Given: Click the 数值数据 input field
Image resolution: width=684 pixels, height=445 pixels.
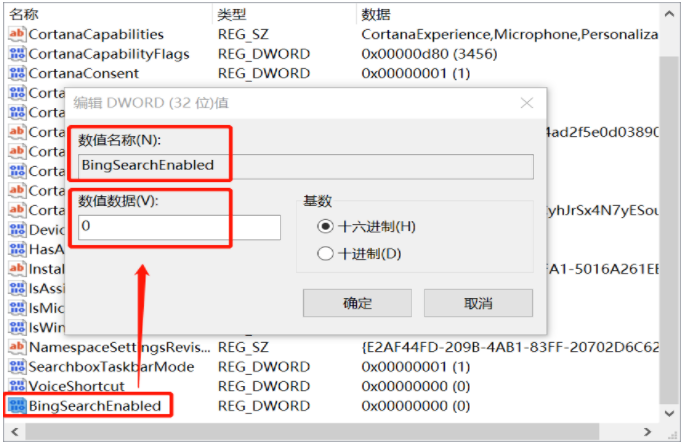Looking at the screenshot, I should 179,227.
